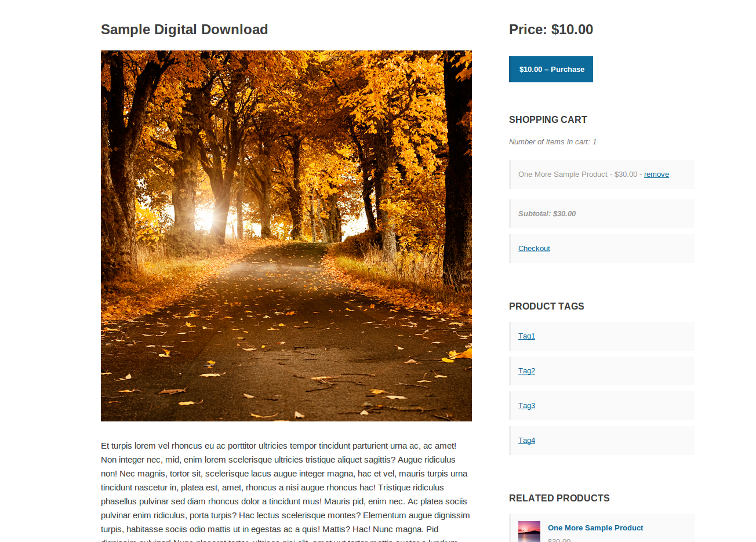Viewport: 756px width, 542px height.
Task: Click the $30.00 related product price
Action: [559, 539]
